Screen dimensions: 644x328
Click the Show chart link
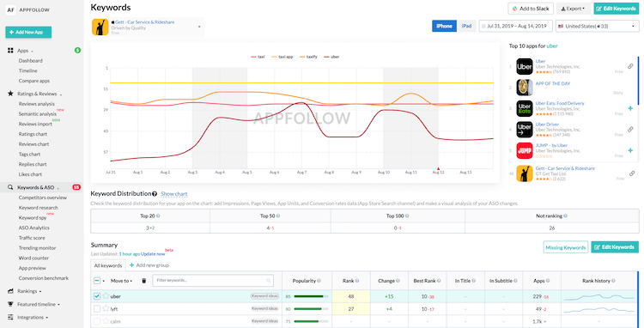(x=174, y=194)
